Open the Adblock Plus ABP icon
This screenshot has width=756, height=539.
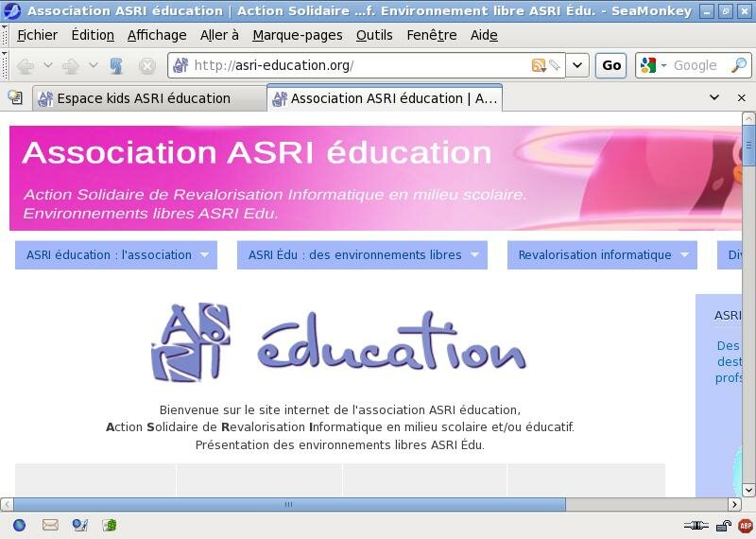click(746, 526)
